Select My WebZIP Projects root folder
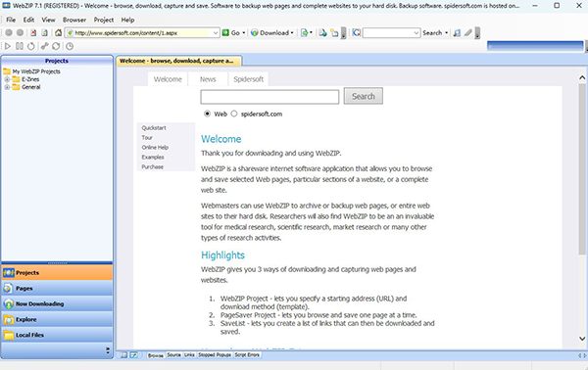 36,71
